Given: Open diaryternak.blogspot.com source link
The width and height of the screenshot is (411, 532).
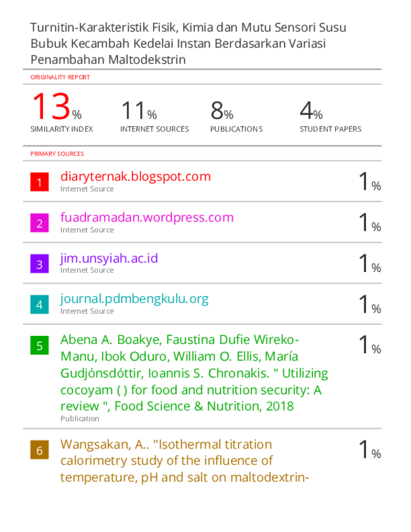Looking at the screenshot, I should click(x=136, y=176).
